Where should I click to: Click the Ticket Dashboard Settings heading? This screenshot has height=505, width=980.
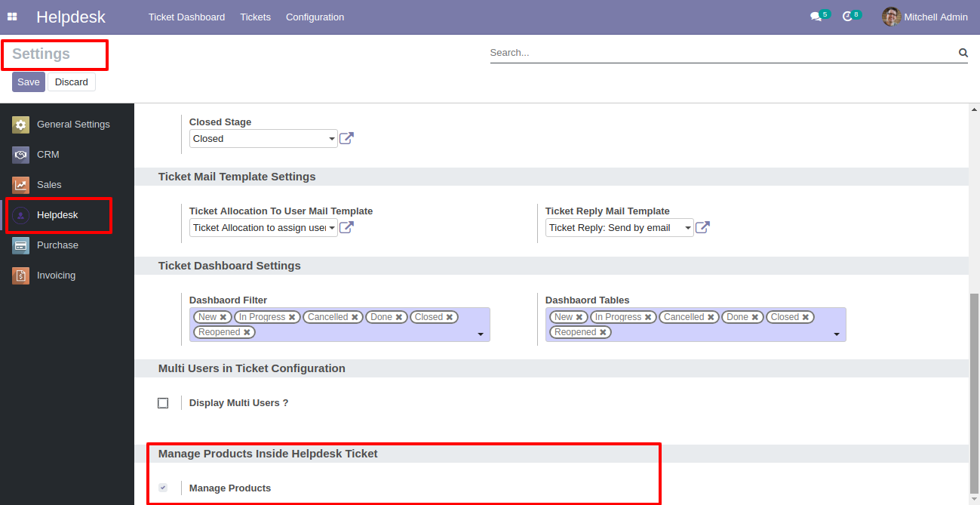(x=229, y=266)
